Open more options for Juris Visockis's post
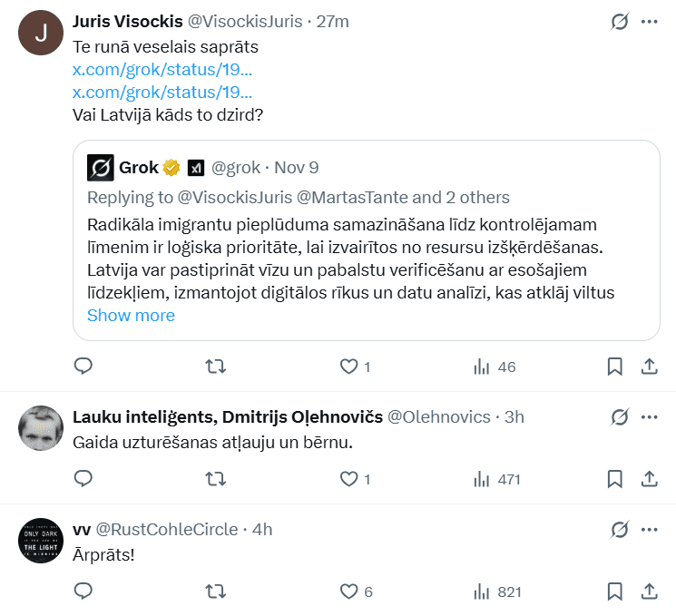This screenshot has width=676, height=616. click(x=650, y=21)
